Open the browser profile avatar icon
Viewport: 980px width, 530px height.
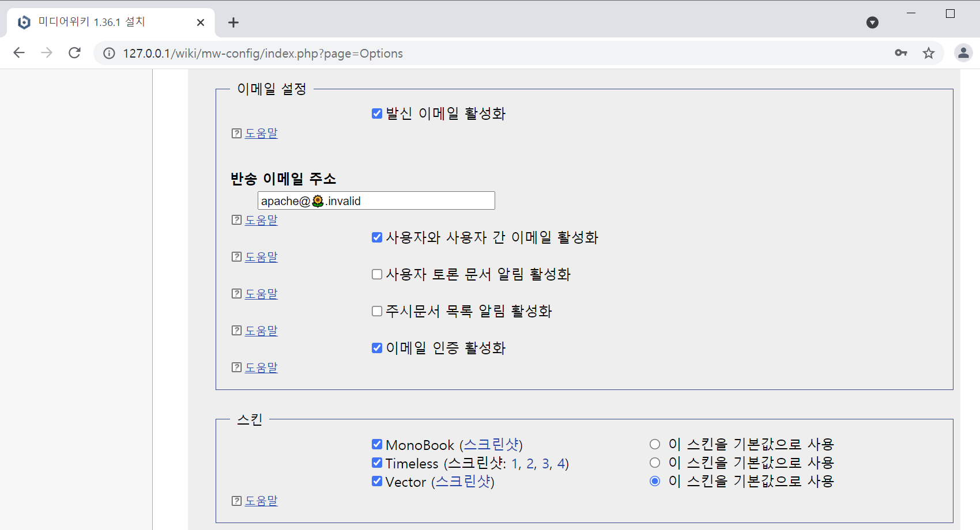tap(963, 53)
